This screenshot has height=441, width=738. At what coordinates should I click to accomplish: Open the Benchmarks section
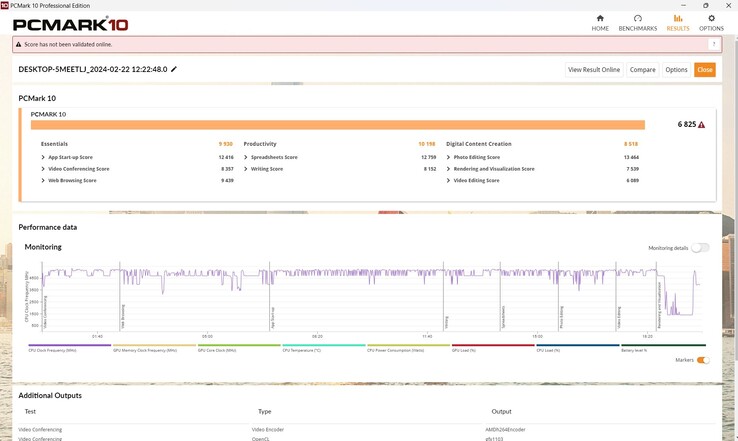637,22
